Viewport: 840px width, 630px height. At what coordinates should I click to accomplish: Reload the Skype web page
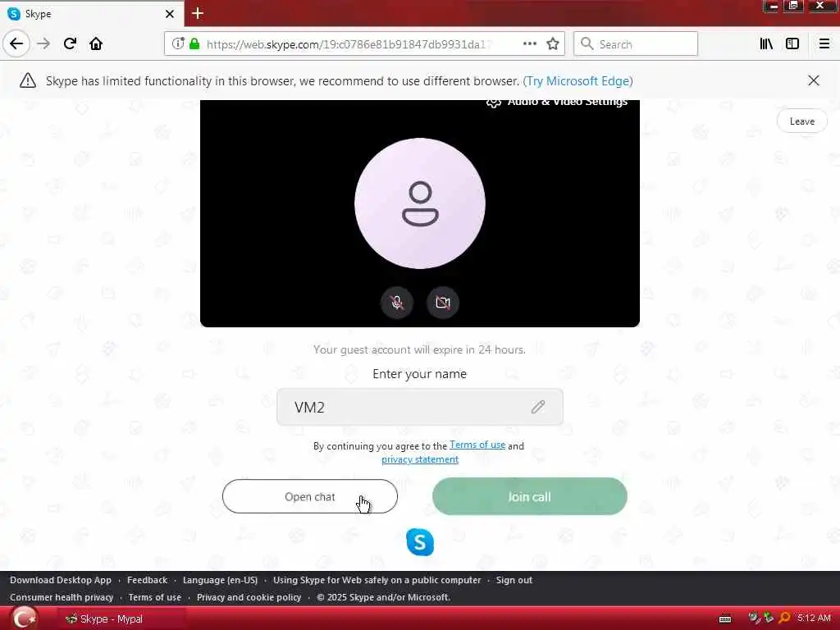click(x=70, y=43)
